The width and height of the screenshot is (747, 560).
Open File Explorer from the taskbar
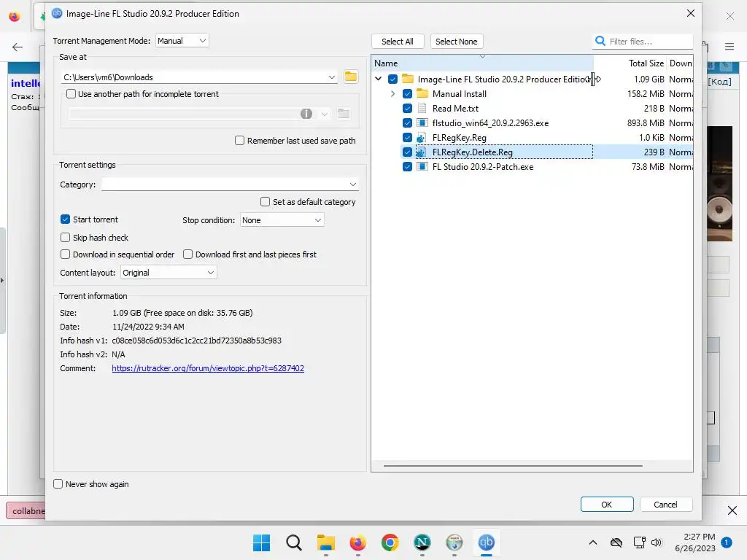pos(326,542)
